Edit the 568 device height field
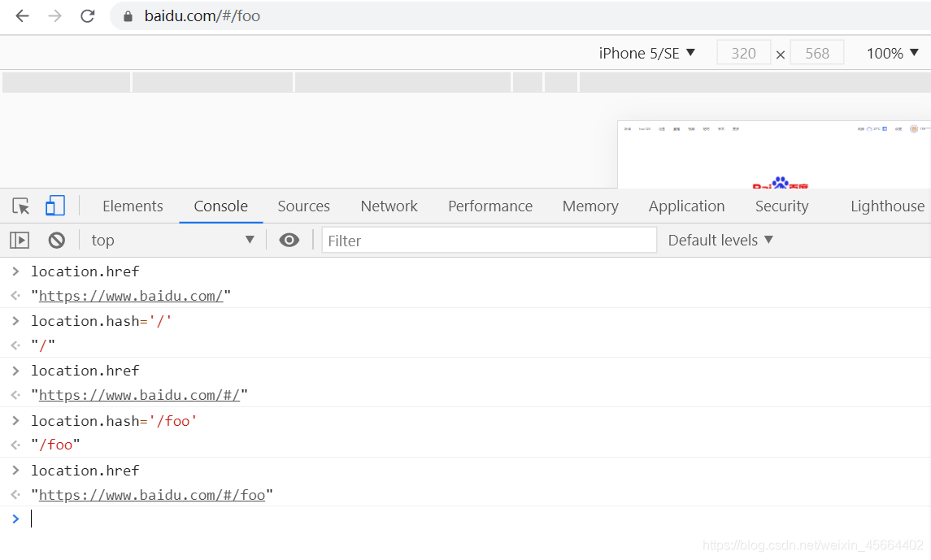This screenshot has width=931, height=560. tap(817, 54)
